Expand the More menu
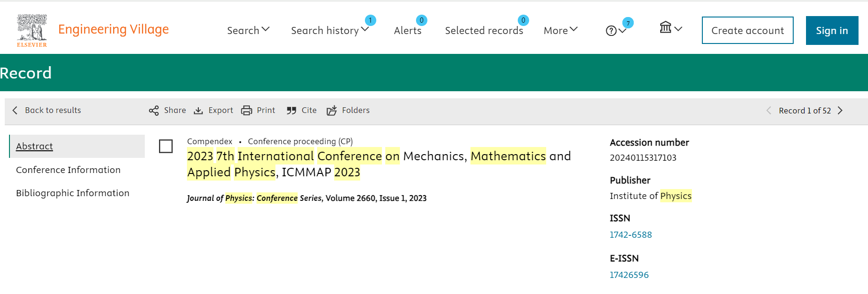The width and height of the screenshot is (868, 294). (560, 30)
